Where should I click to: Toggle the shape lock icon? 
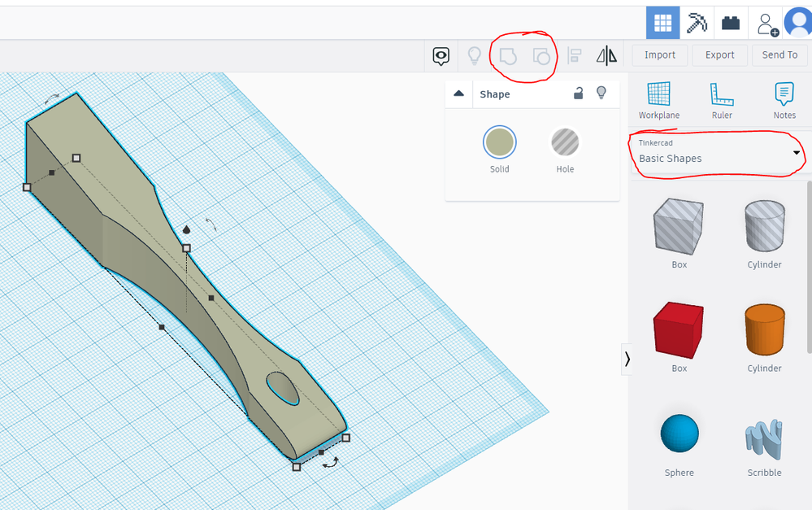[x=579, y=94]
